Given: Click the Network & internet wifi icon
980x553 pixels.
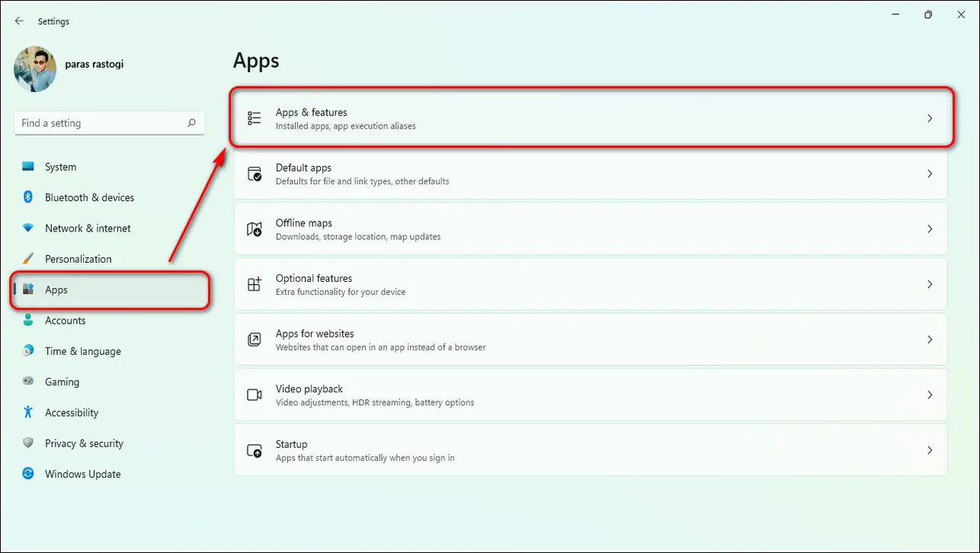Looking at the screenshot, I should tap(28, 228).
